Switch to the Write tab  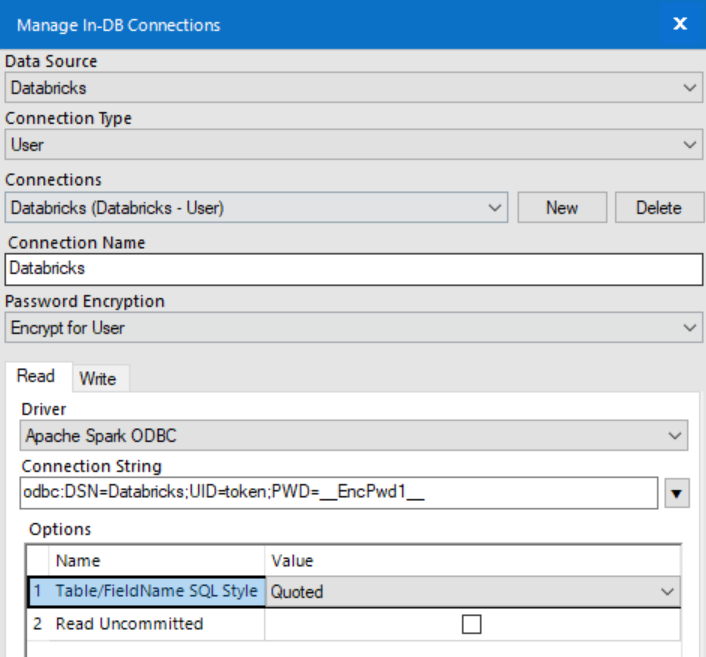coord(98,378)
